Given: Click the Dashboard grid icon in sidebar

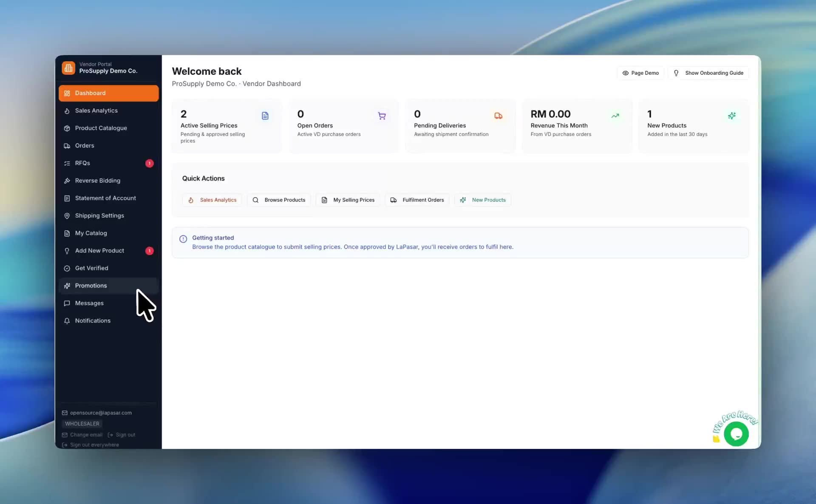Looking at the screenshot, I should 67,93.
